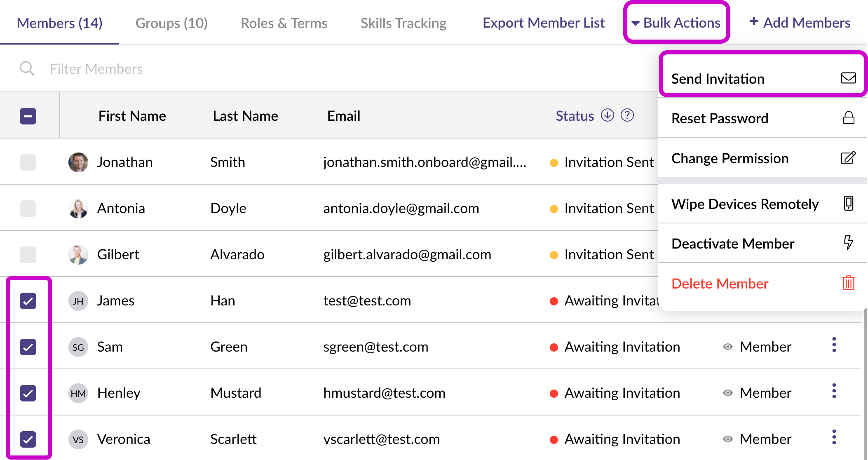The width and height of the screenshot is (868, 460).
Task: Click the Reset Password lock icon
Action: click(848, 118)
